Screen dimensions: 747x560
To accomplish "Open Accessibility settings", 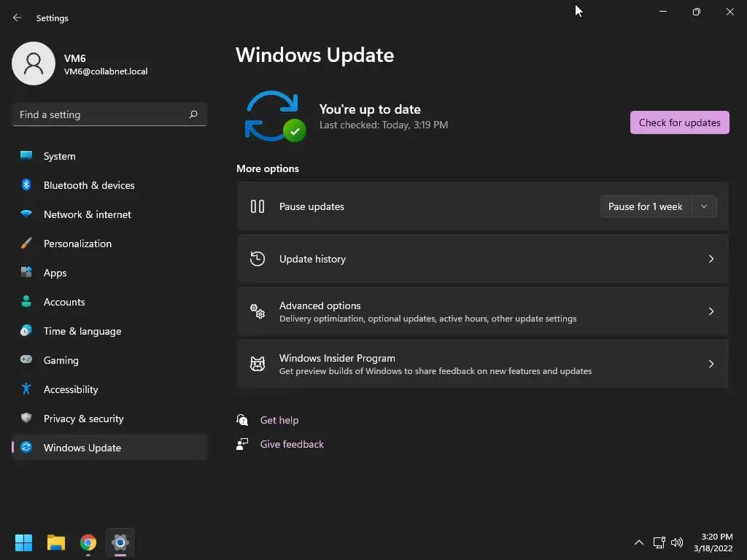I will click(109, 389).
